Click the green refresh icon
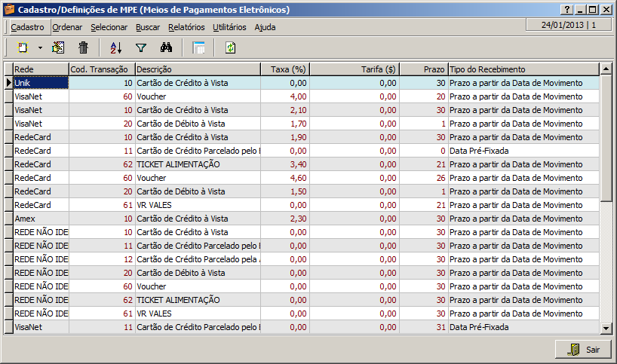This screenshot has height=364, width=617. [x=230, y=47]
